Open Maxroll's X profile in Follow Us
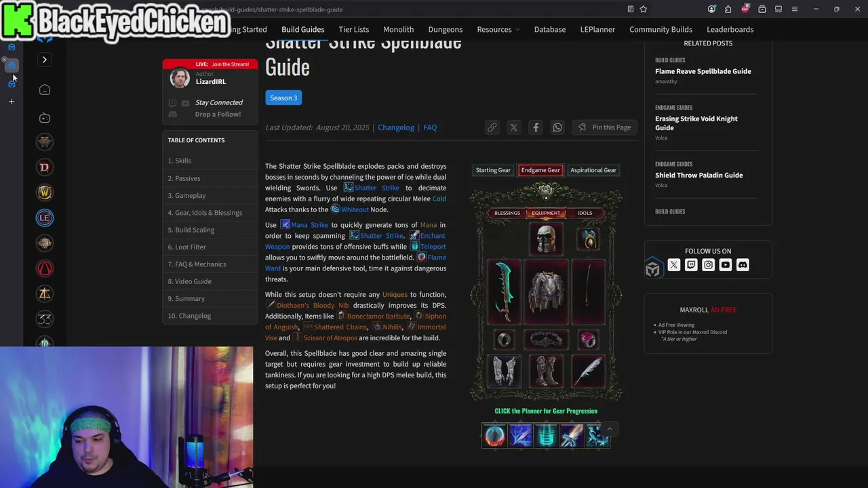 click(673, 265)
